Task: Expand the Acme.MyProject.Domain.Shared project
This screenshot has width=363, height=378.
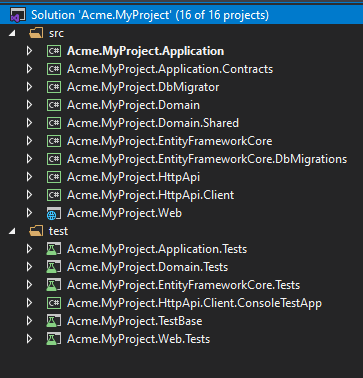Action: click(x=30, y=123)
